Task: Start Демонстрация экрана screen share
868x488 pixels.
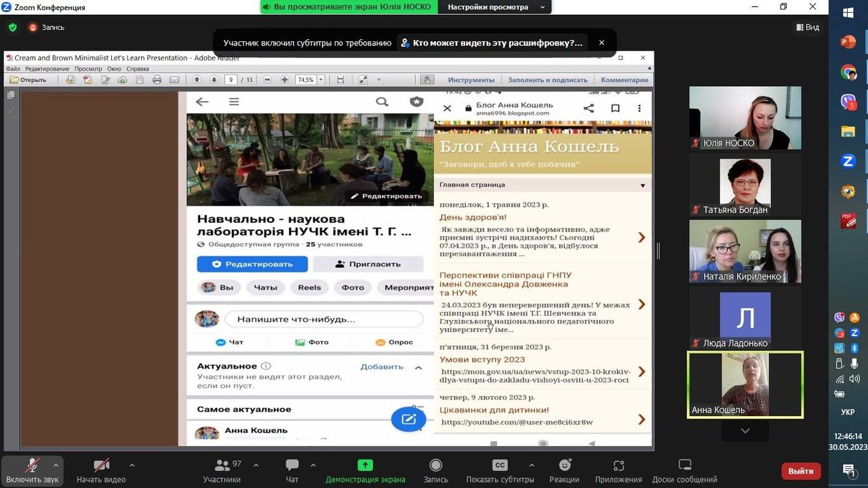Action: [366, 470]
